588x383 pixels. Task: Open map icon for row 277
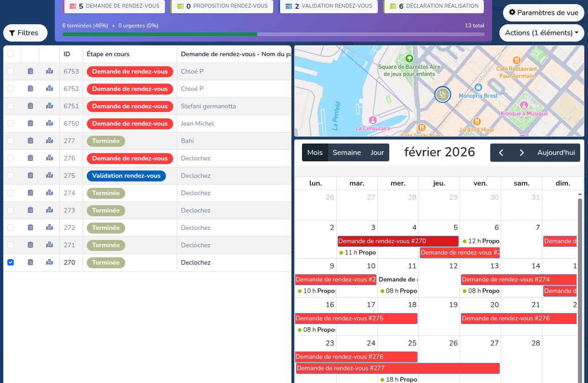[x=49, y=141]
